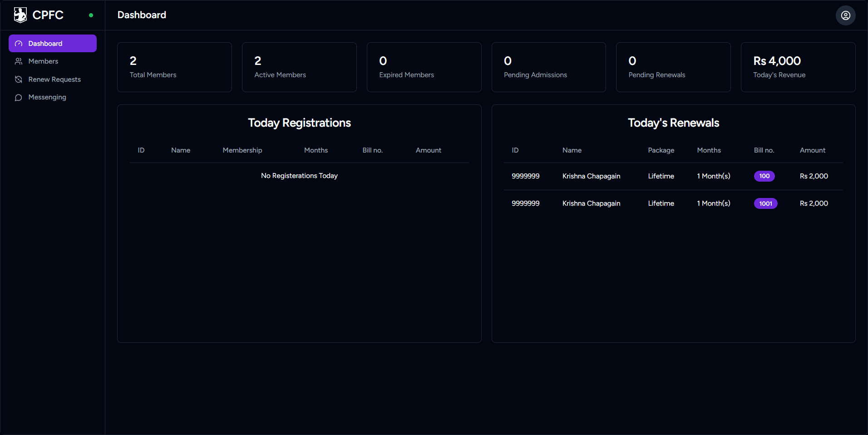Click the CPFC logo icon

click(x=20, y=15)
